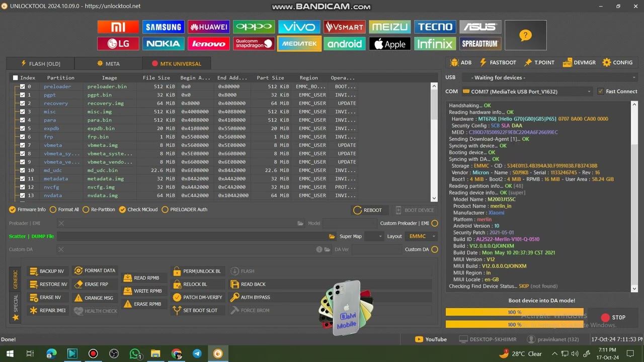Open the Apple brand section

click(390, 44)
